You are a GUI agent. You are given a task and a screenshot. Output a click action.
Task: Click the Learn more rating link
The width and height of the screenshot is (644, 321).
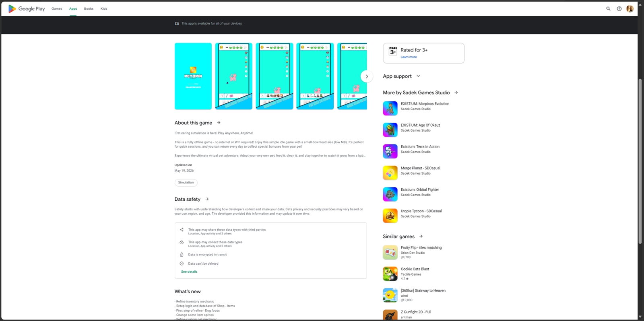point(409,57)
